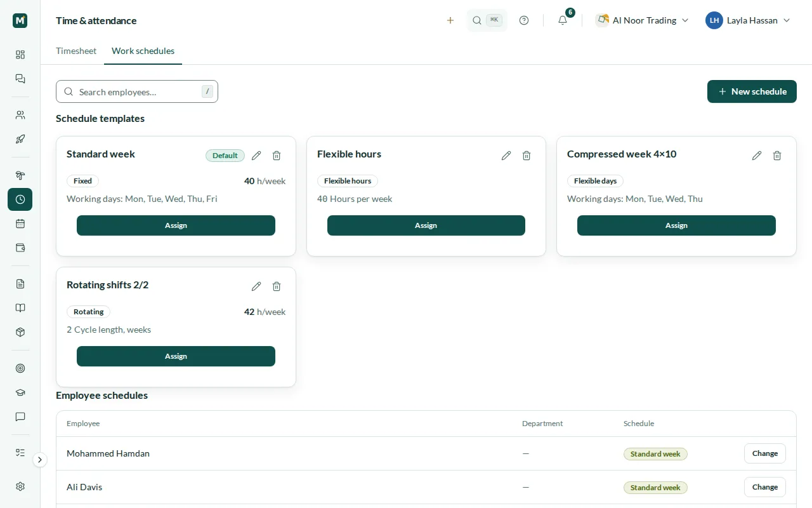This screenshot has height=508, width=812.
Task: Assign the Rotating shifts 2/2 schedule
Action: tap(176, 356)
